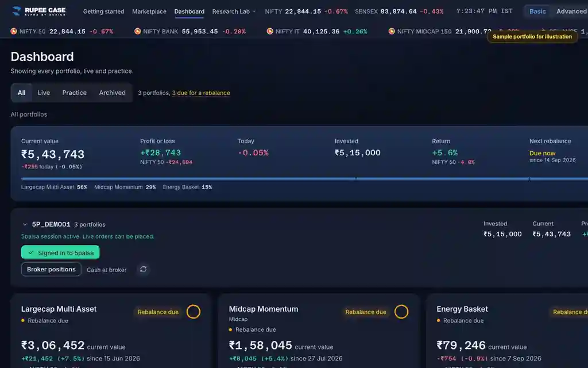Click the ₹1,58,045 current value
588x368 pixels.
(260, 345)
